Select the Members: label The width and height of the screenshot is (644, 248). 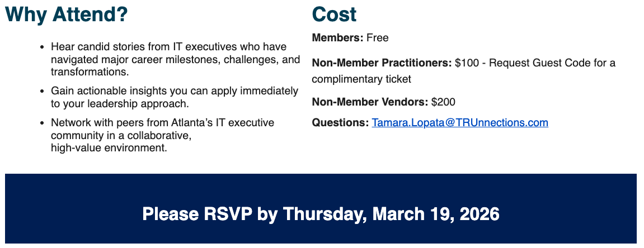(338, 38)
